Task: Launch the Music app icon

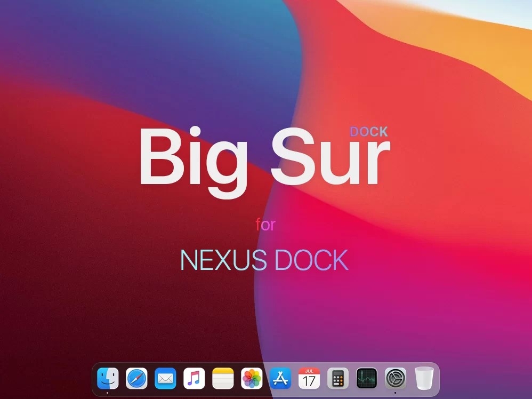Action: [x=194, y=378]
